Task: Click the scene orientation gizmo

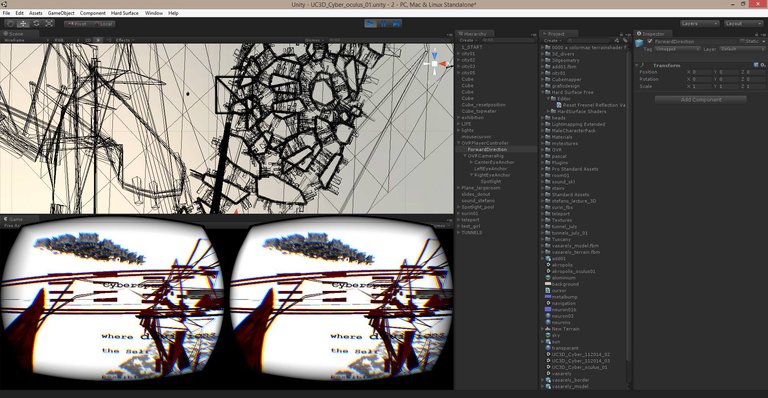Action: point(435,64)
